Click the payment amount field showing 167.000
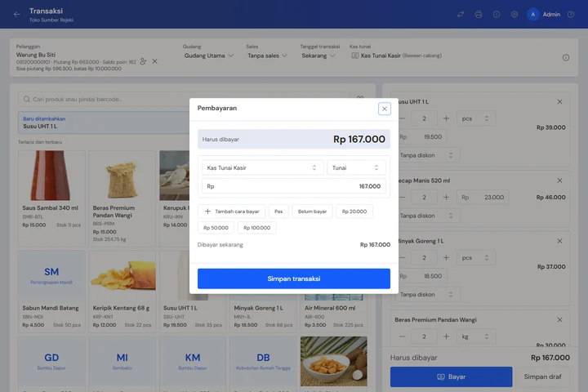Image resolution: width=588 pixels, height=392 pixels. [x=294, y=186]
